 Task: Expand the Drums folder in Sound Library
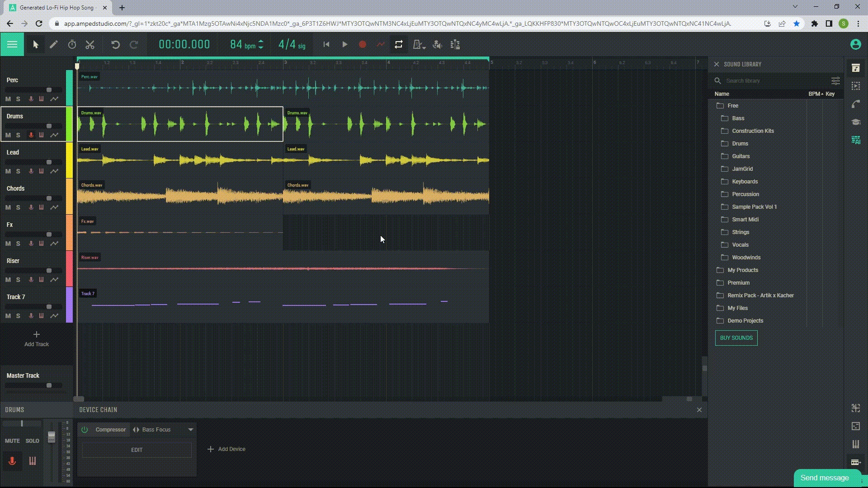click(x=740, y=143)
